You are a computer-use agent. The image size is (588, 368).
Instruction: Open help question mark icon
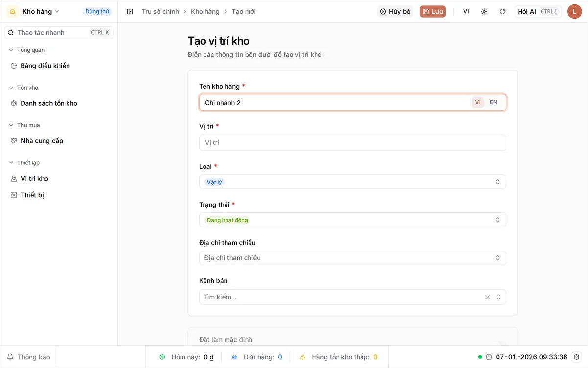pyautogui.click(x=577, y=357)
